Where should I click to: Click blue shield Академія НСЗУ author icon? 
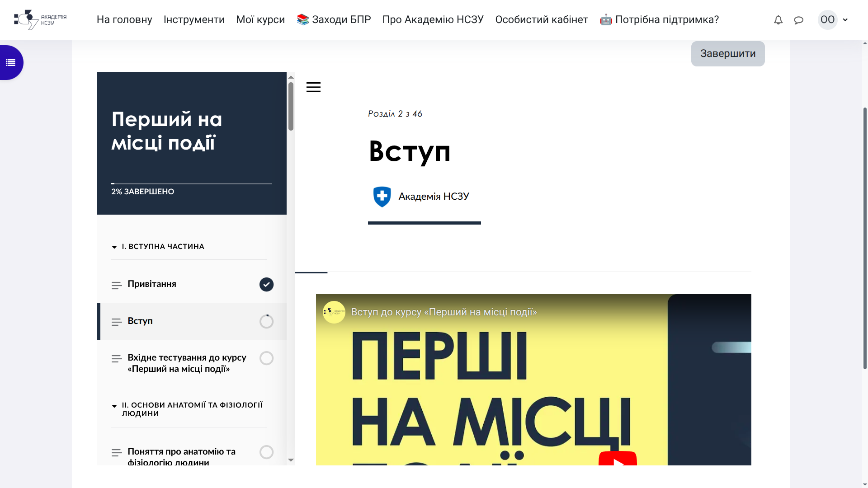382,197
